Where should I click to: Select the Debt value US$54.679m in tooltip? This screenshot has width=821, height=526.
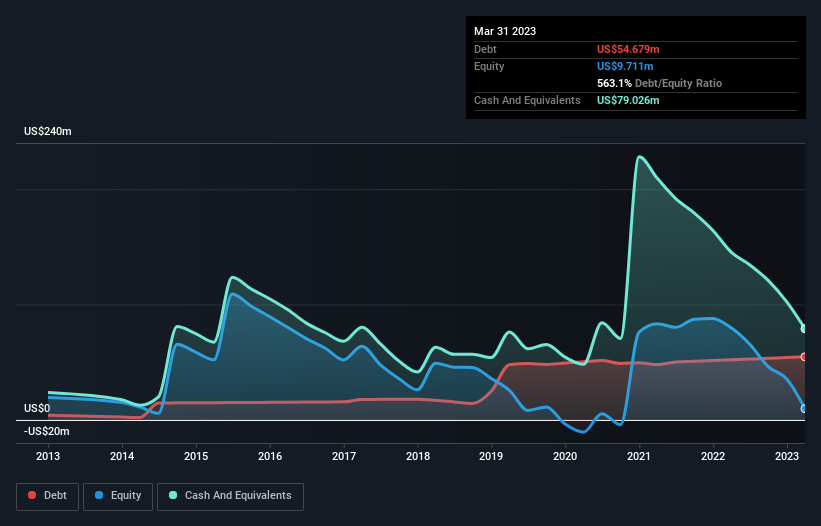pos(628,49)
